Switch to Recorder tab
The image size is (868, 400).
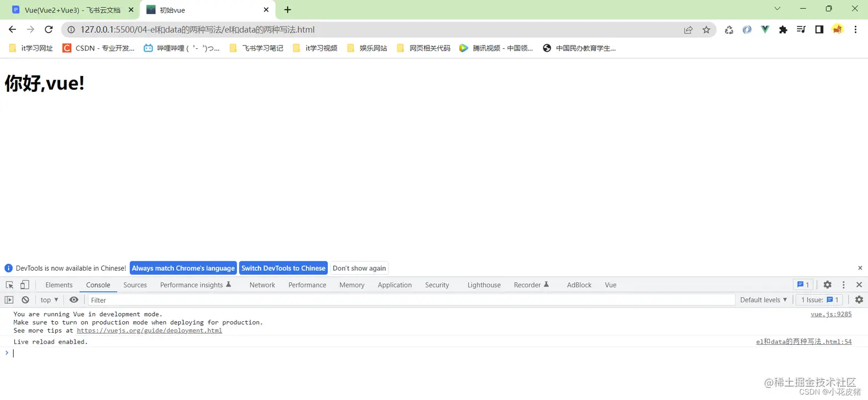531,285
